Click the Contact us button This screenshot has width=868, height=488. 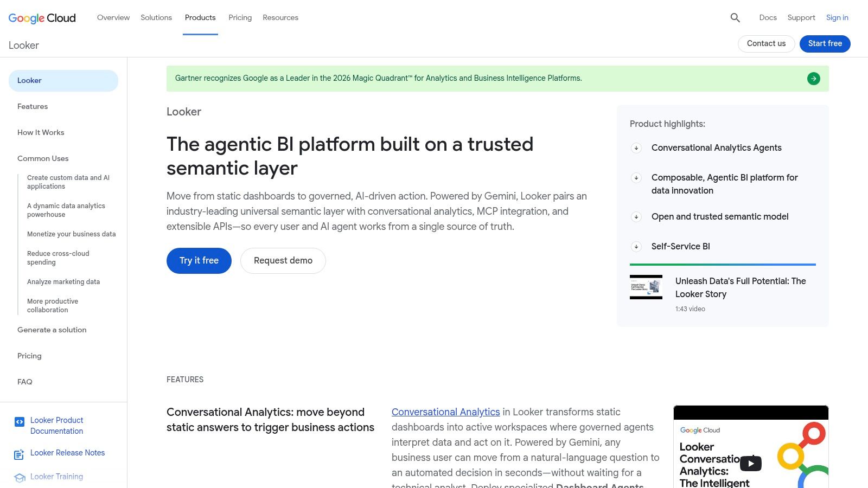click(767, 44)
